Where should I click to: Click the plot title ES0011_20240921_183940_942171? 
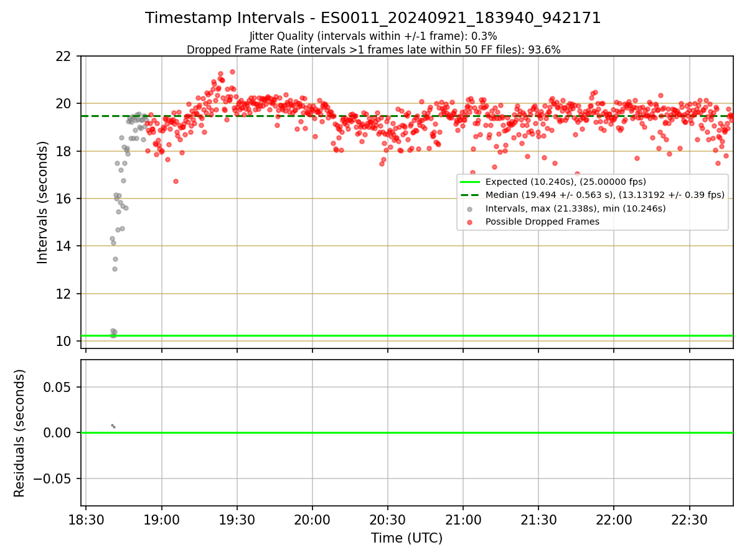(374, 18)
